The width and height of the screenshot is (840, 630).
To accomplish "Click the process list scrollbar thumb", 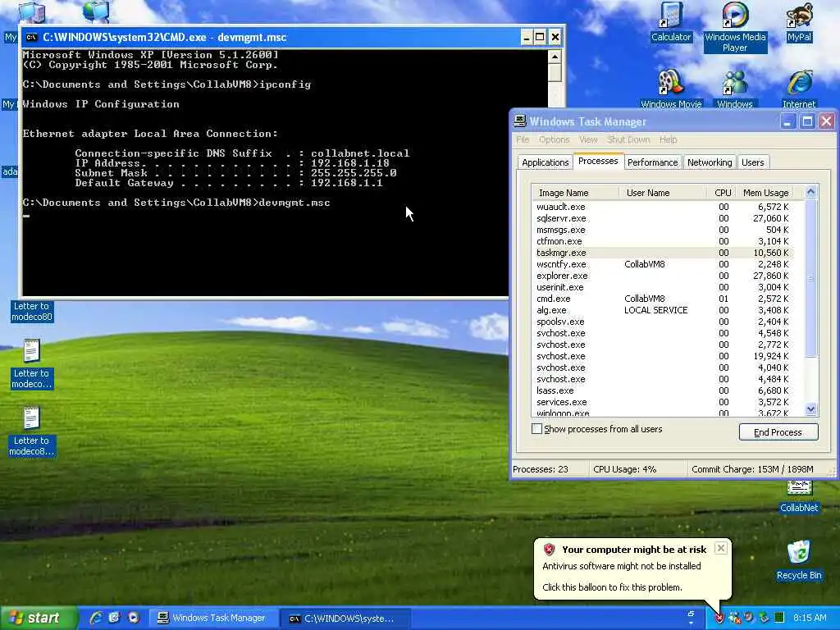I will click(x=810, y=277).
